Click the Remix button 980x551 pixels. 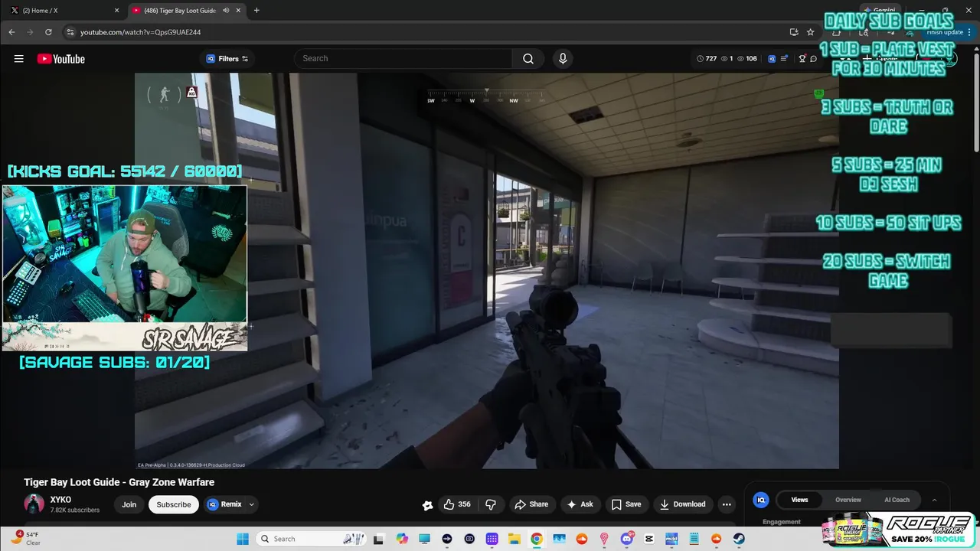pyautogui.click(x=224, y=504)
